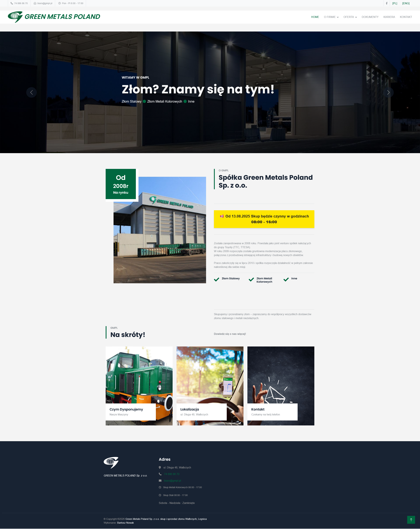
Task: Click footer phone number 74 886 86 70
Action: click(172, 474)
